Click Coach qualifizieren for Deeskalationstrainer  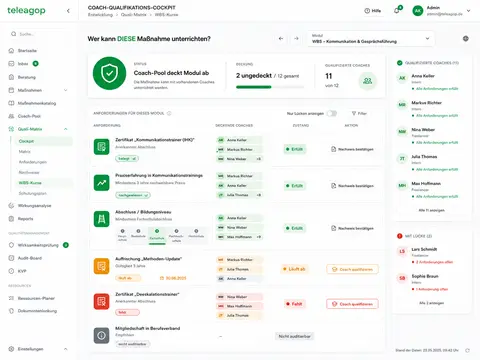[x=352, y=304]
